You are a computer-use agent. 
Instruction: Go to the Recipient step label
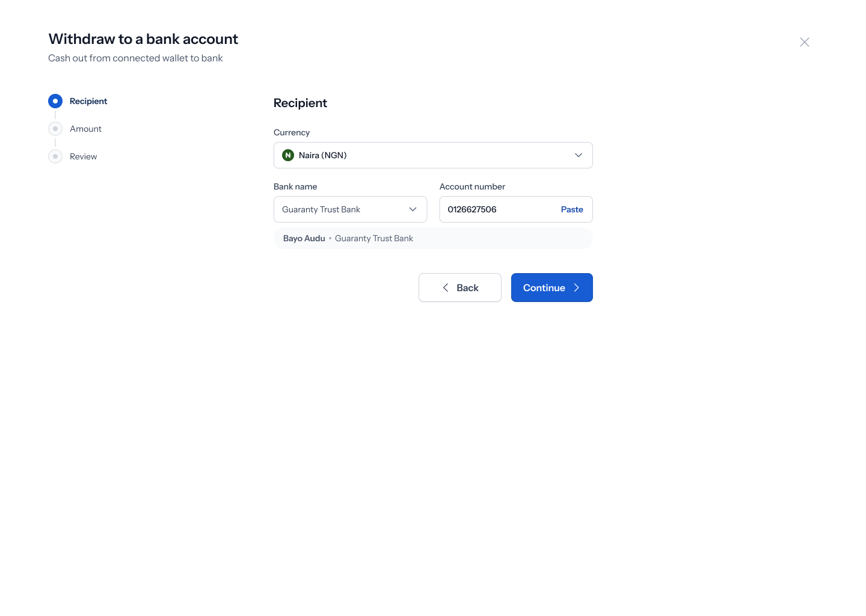88,101
